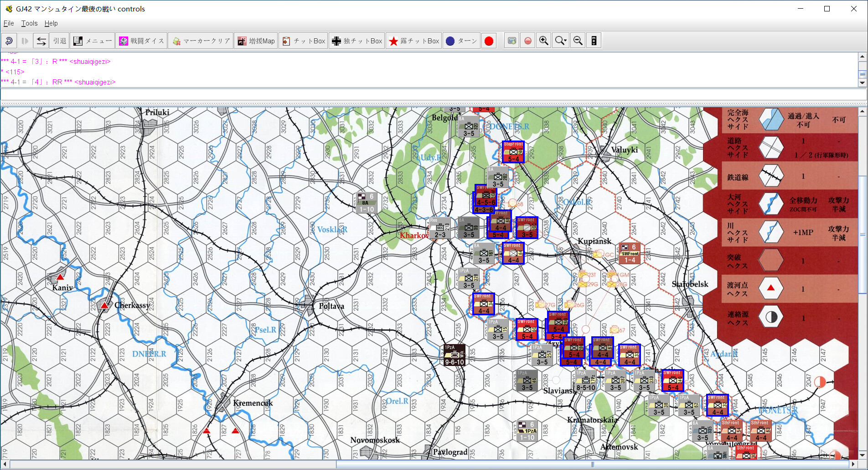868x470 pixels.
Task: Click the 連絡源ヘクス supply source legend icon
Action: point(771,318)
